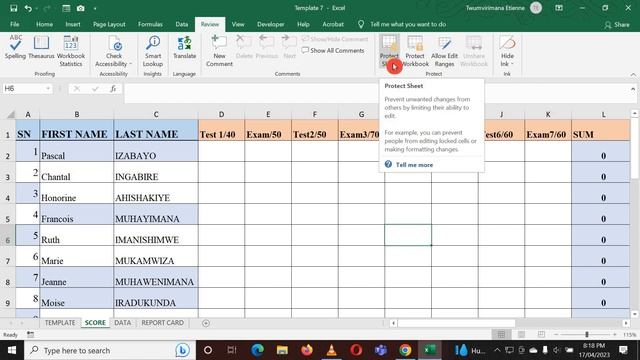Undo the last action in Quick Access toolbar

(28, 8)
